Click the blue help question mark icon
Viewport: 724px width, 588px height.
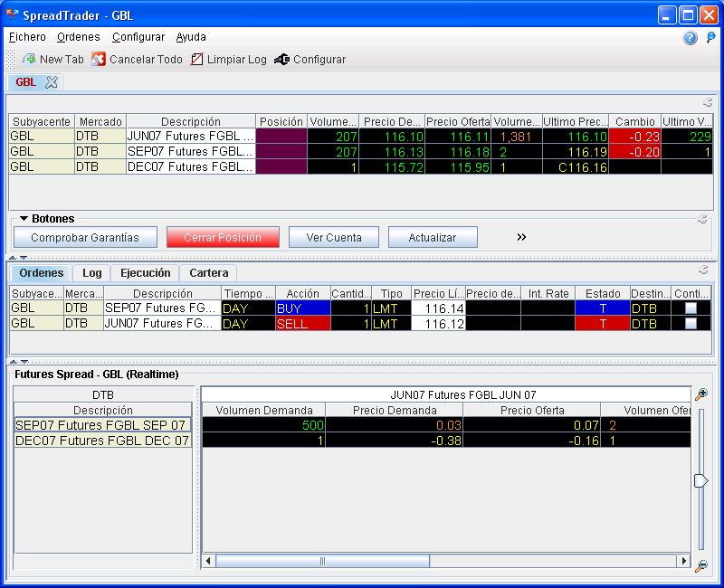click(691, 38)
